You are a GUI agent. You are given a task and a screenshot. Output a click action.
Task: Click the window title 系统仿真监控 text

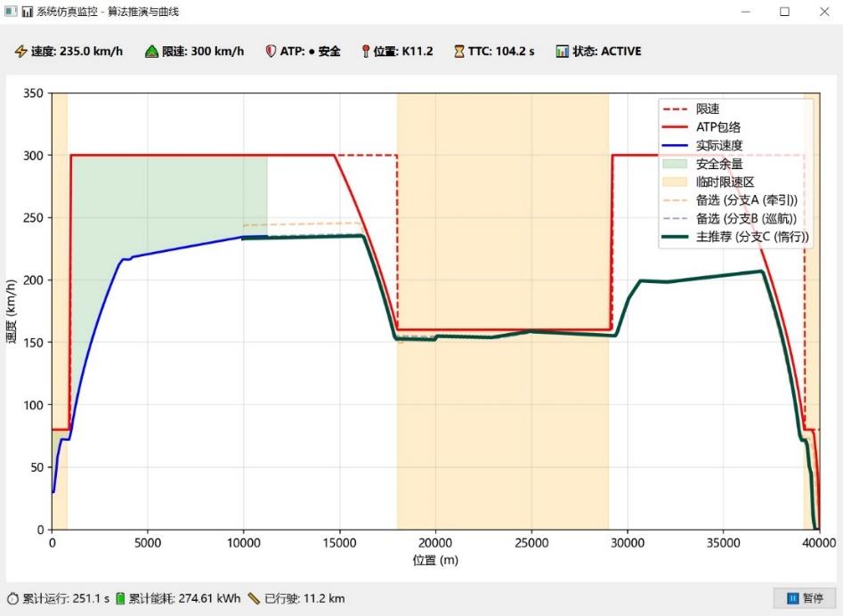[x=67, y=12]
